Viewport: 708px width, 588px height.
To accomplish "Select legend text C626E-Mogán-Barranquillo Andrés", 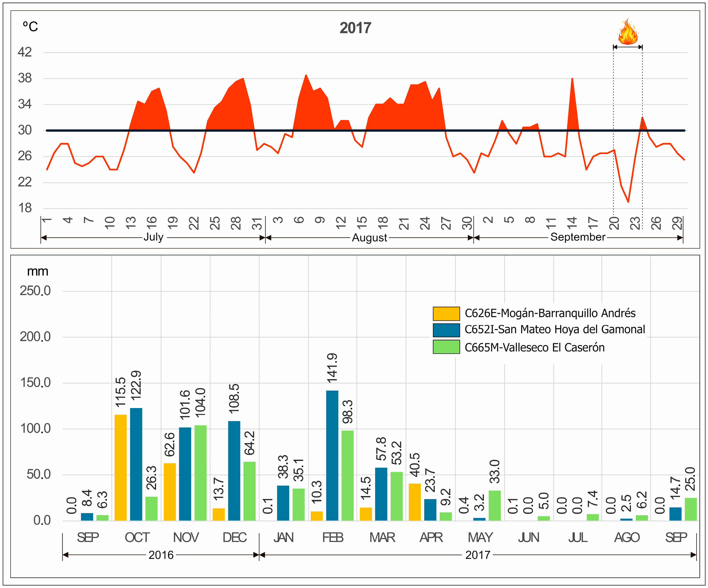I will (x=550, y=313).
